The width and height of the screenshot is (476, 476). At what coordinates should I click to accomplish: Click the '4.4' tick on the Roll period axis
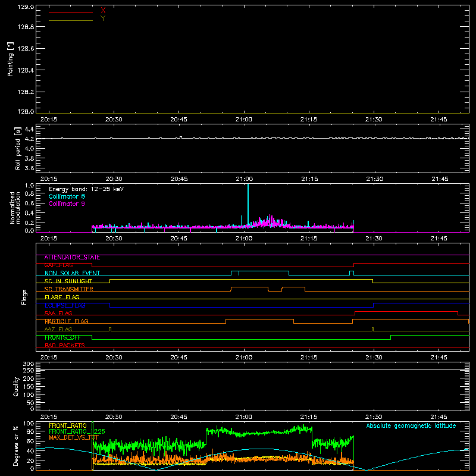pyautogui.click(x=29, y=129)
